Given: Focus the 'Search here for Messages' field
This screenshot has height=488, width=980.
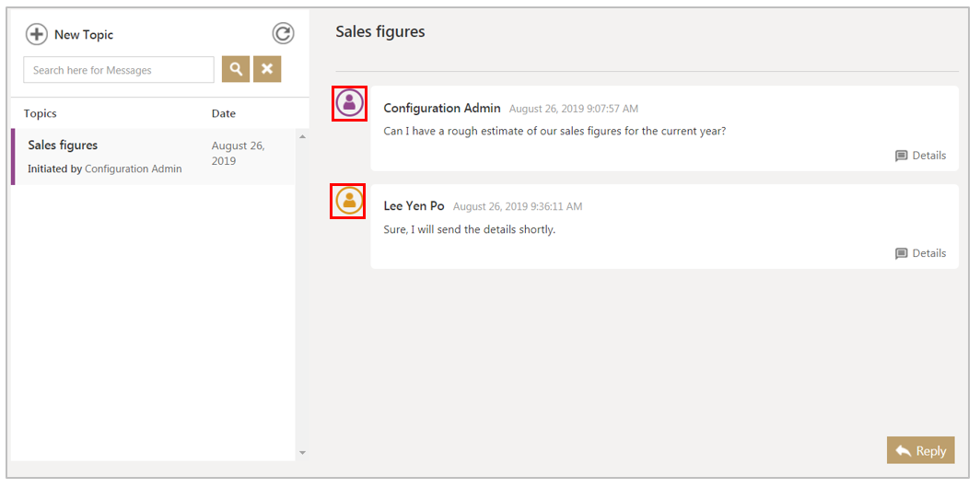Looking at the screenshot, I should pyautogui.click(x=119, y=70).
